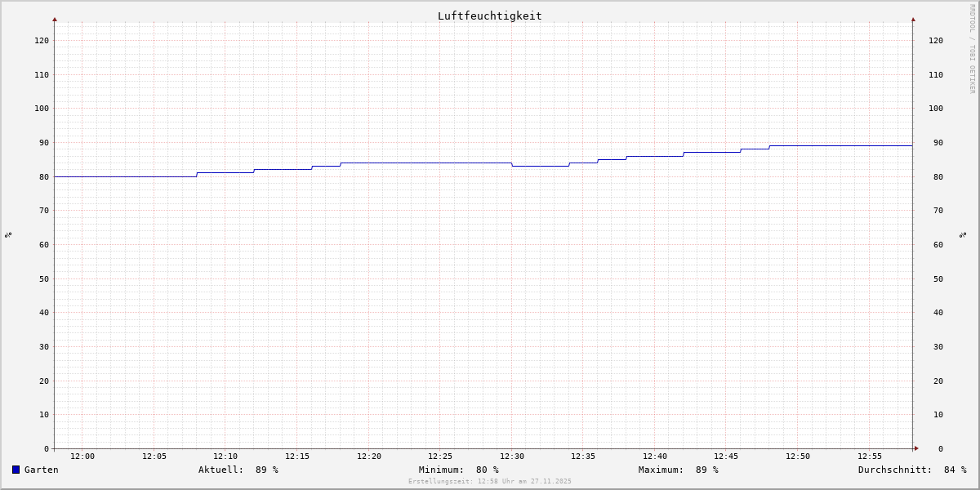Click the % unit label beside the left axis
Screen dimensions: 980x490
[x=8, y=234]
